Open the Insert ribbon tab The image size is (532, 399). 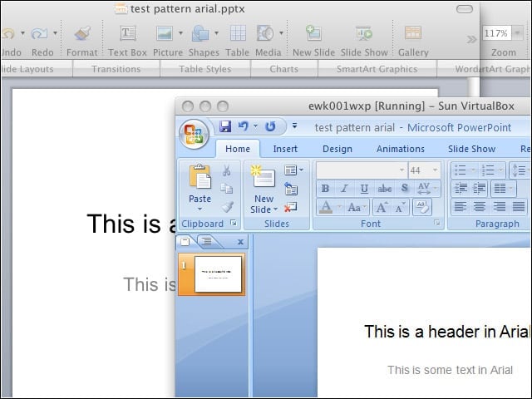(x=285, y=149)
